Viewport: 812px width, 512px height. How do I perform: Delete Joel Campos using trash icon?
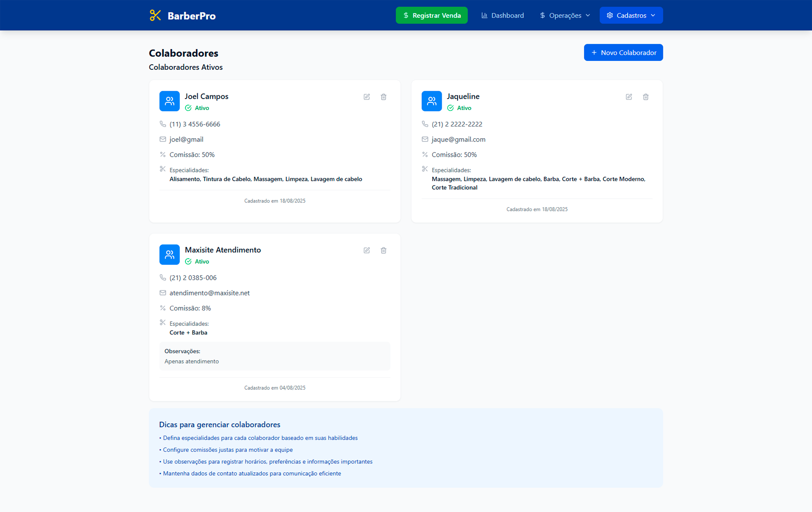point(384,97)
